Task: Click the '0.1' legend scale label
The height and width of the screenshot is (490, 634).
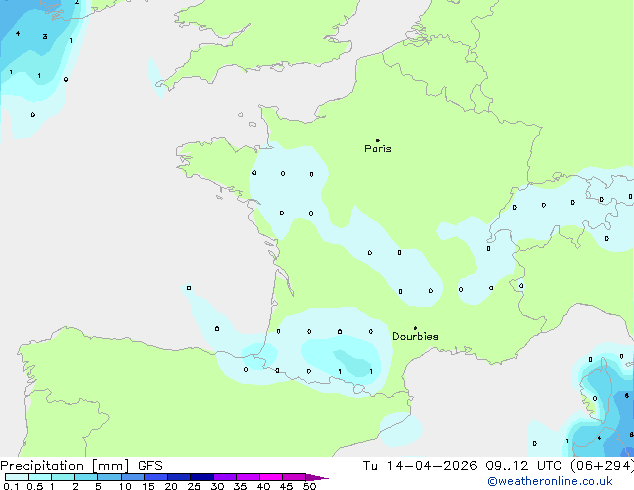Action: point(11,486)
